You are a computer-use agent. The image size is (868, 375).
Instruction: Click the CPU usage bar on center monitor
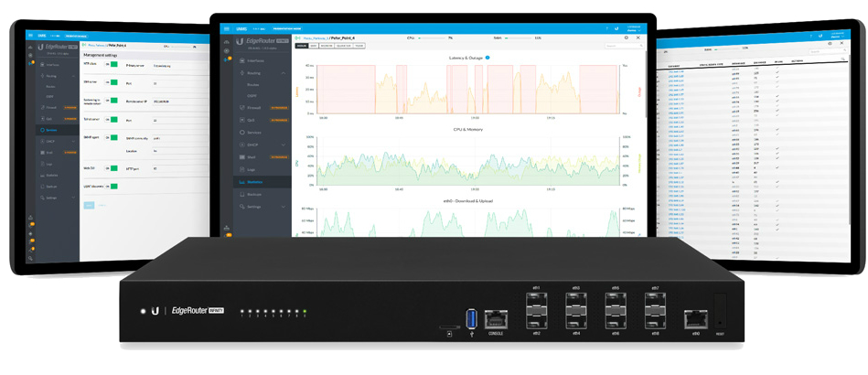pyautogui.click(x=432, y=38)
